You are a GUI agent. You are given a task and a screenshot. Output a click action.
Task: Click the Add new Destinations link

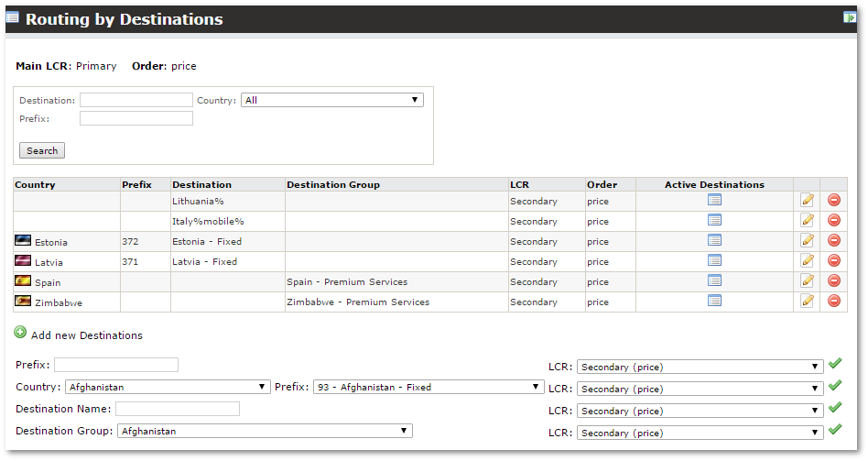86,335
